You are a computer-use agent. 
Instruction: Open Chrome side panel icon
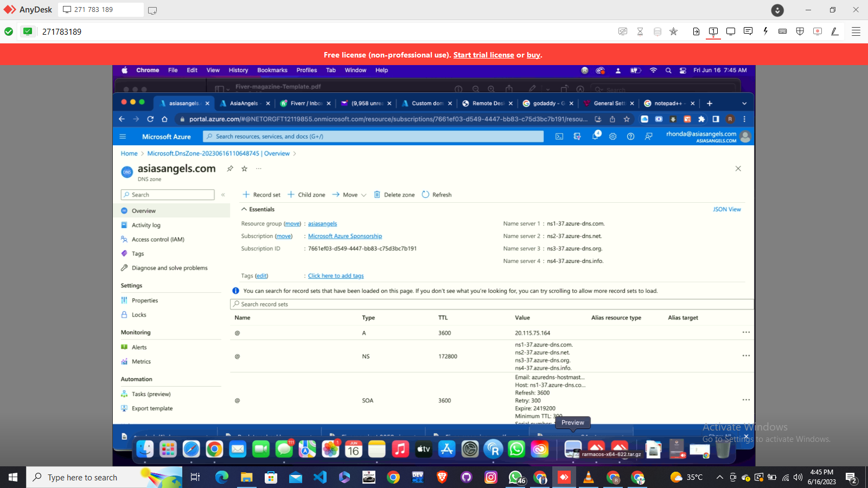click(x=716, y=119)
